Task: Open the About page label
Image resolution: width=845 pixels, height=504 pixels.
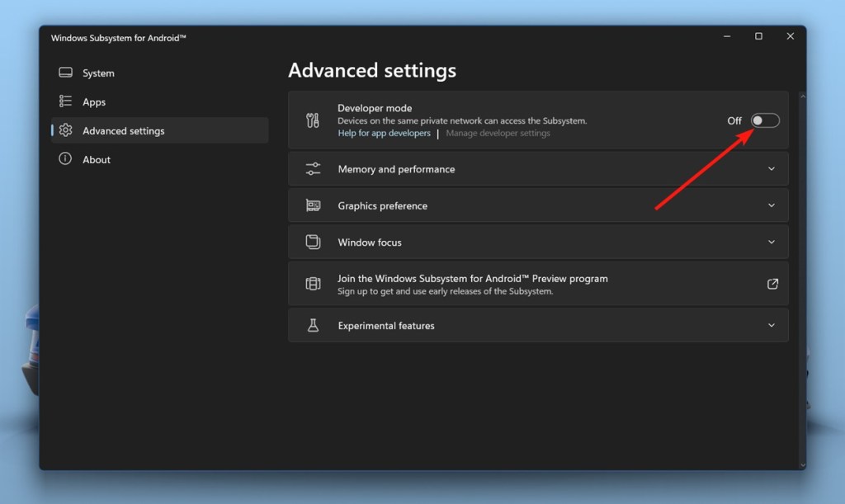Action: pyautogui.click(x=97, y=160)
